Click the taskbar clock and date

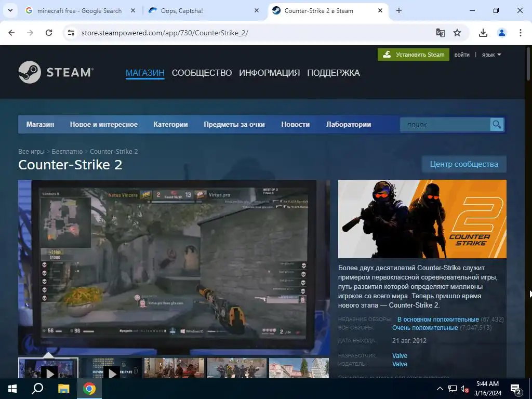pos(487,389)
